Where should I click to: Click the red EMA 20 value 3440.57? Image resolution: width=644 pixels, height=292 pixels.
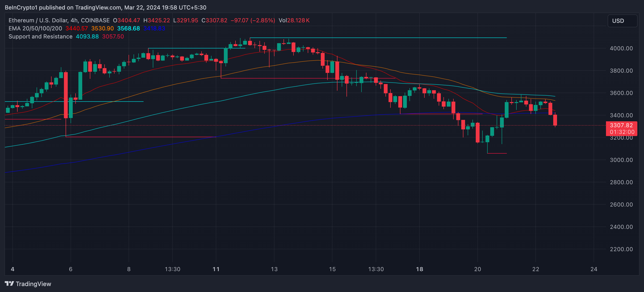[x=77, y=28]
